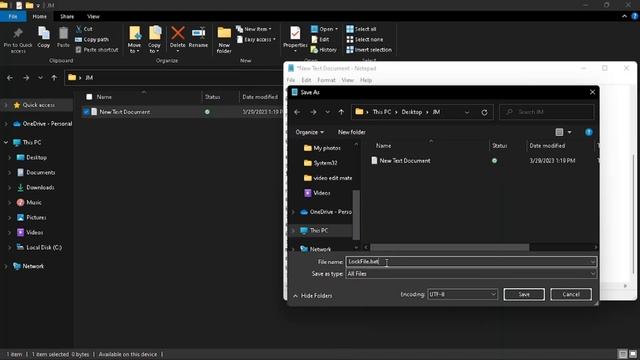This screenshot has height=360, width=640.
Task: Go back in Explorer navigation
Action: pyautogui.click(x=10, y=78)
